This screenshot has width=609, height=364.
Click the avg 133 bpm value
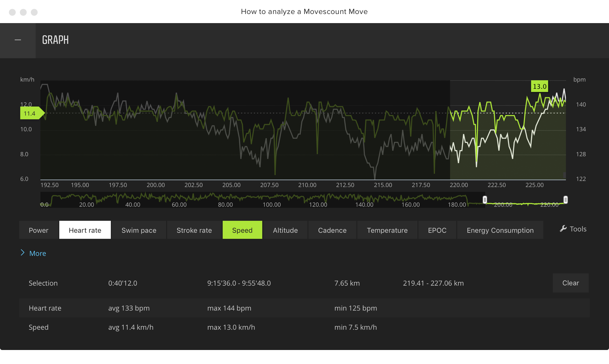[129, 308]
